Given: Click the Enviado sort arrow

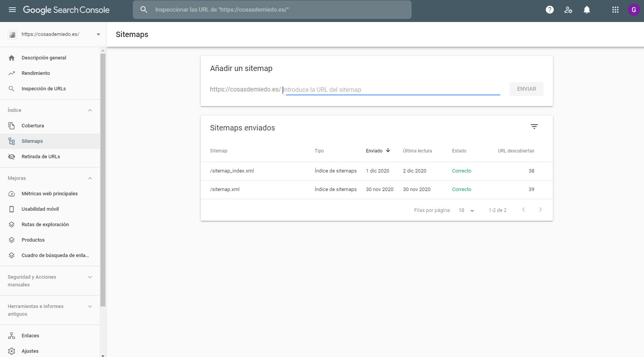Looking at the screenshot, I should tap(388, 151).
